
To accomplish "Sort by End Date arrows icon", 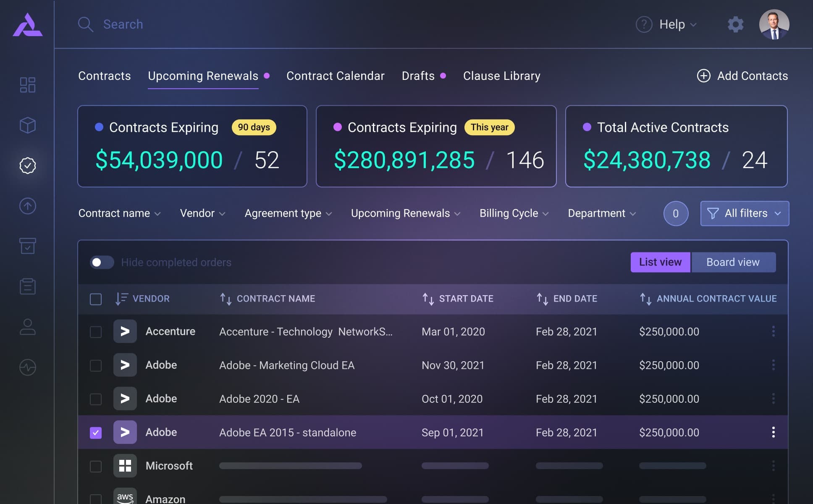I will pos(542,299).
